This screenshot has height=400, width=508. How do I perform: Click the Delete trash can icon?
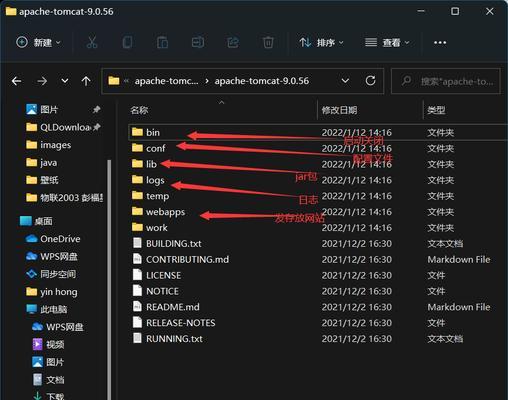(268, 42)
